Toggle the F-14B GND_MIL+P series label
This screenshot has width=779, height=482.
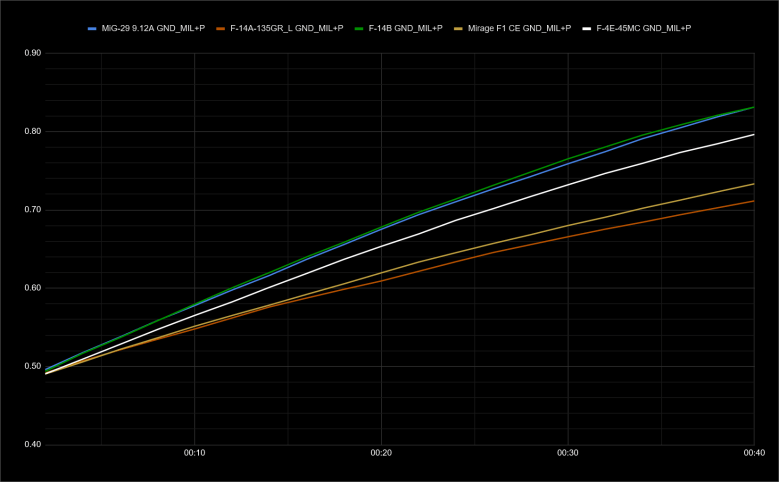[x=404, y=28]
